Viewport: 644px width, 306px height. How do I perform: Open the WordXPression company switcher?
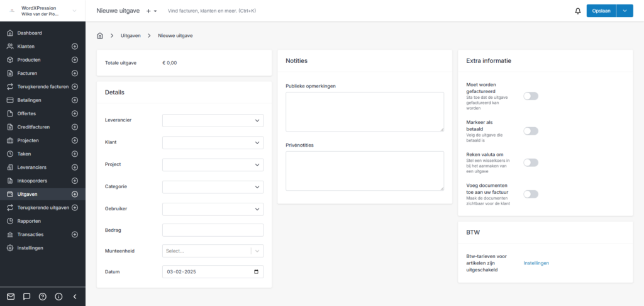pos(42,11)
